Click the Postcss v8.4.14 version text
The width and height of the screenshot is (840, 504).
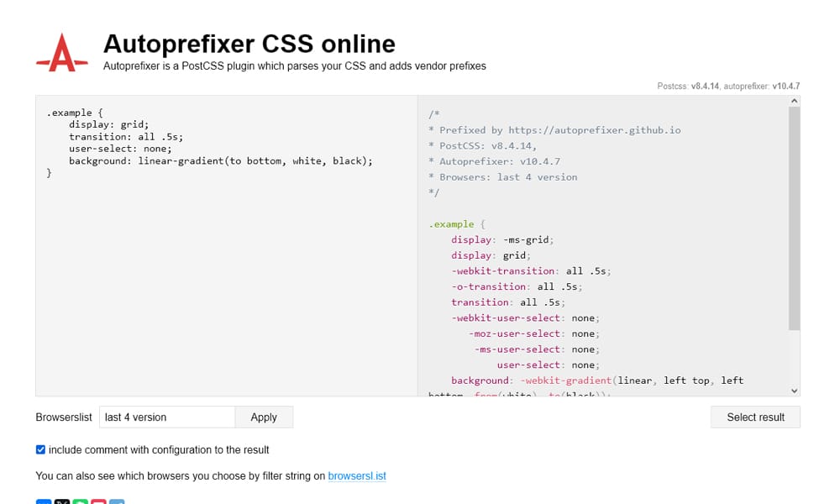(x=688, y=86)
